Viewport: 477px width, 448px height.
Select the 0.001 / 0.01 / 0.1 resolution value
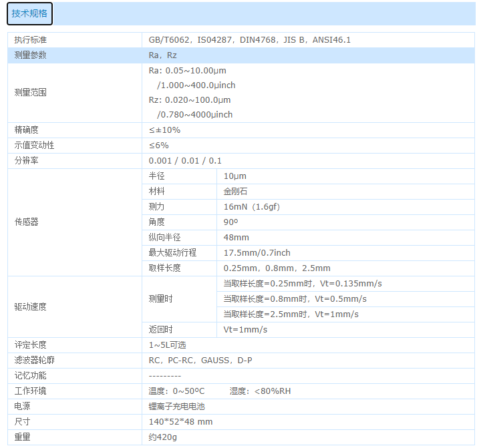click(185, 161)
